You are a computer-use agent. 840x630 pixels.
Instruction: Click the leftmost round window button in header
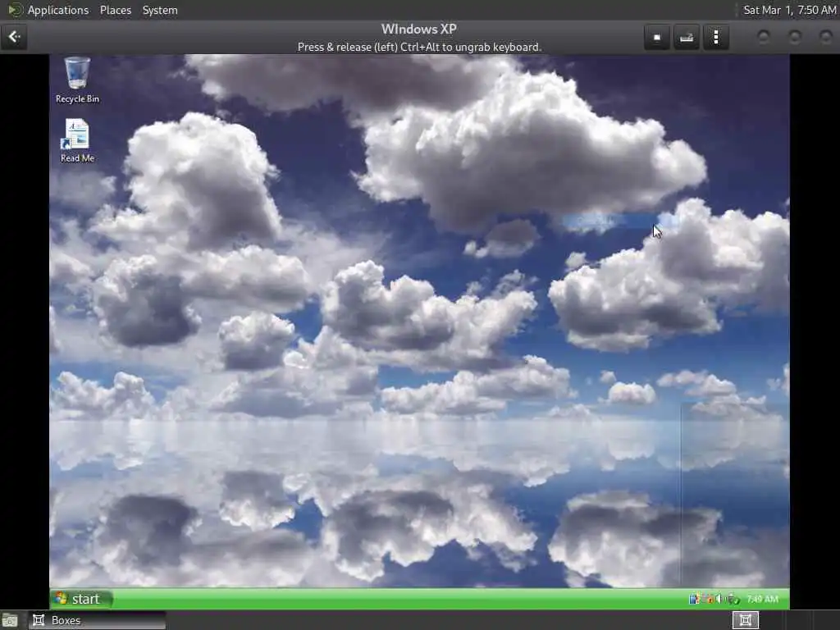tap(764, 37)
